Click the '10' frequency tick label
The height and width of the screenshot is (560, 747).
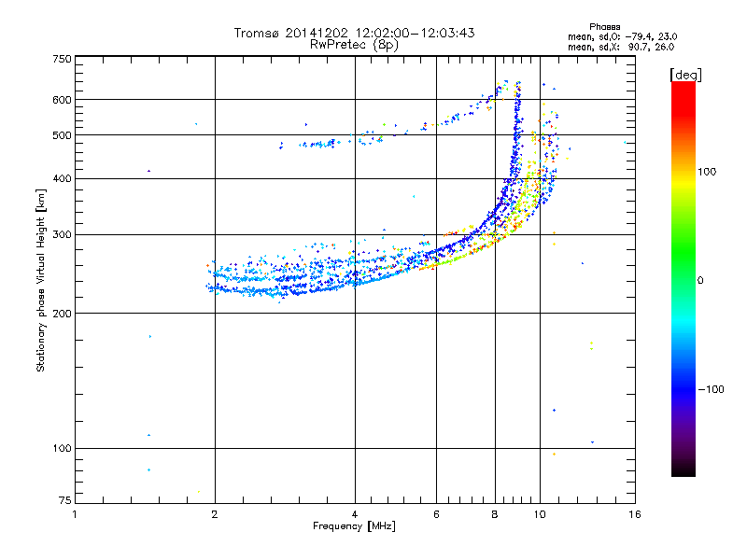tap(540, 514)
